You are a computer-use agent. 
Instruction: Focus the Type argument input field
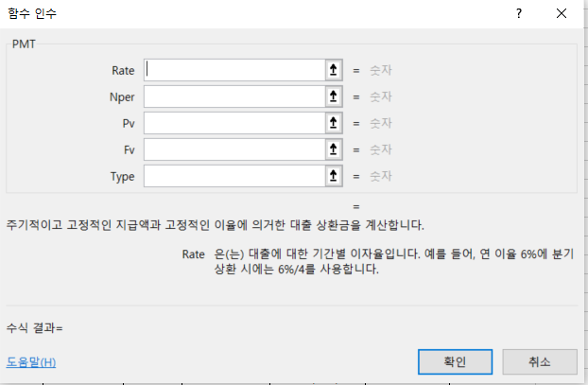pyautogui.click(x=234, y=176)
